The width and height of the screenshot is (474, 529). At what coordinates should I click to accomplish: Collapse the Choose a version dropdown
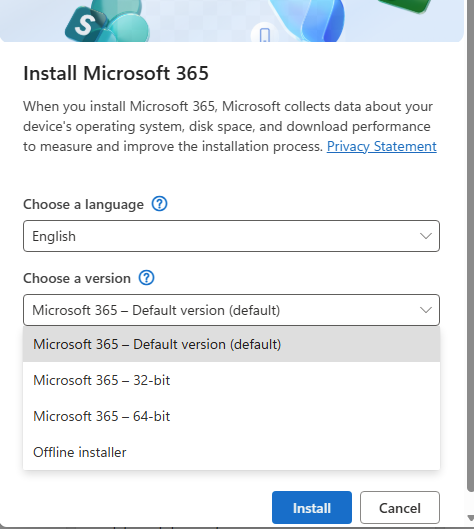pos(231,310)
